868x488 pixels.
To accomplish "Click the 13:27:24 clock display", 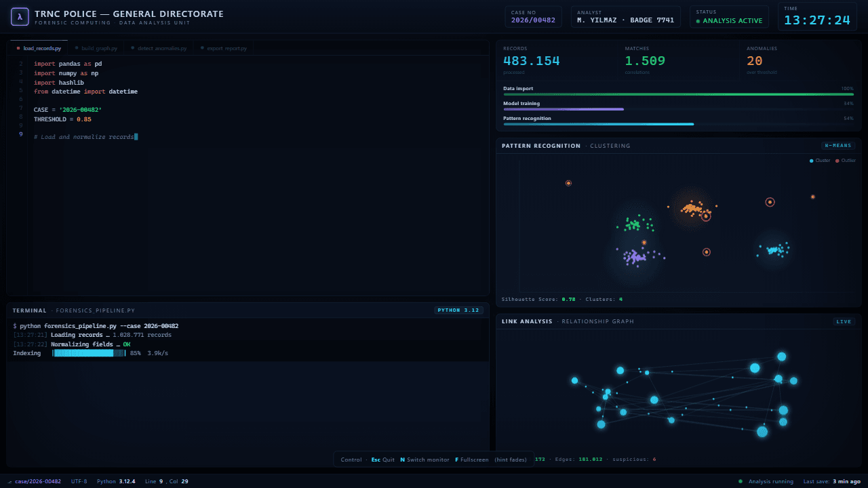I will pos(817,20).
